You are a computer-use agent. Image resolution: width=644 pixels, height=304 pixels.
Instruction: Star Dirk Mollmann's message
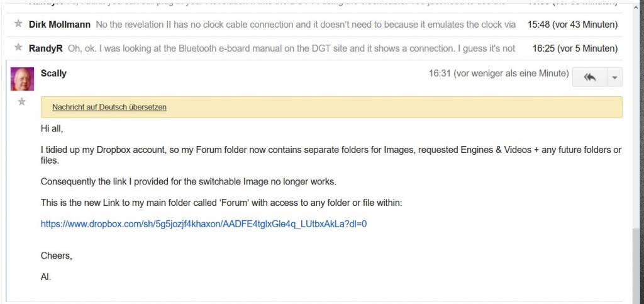pos(18,25)
